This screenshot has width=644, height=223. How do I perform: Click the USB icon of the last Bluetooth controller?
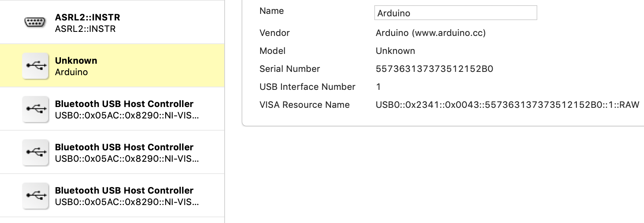(36, 196)
